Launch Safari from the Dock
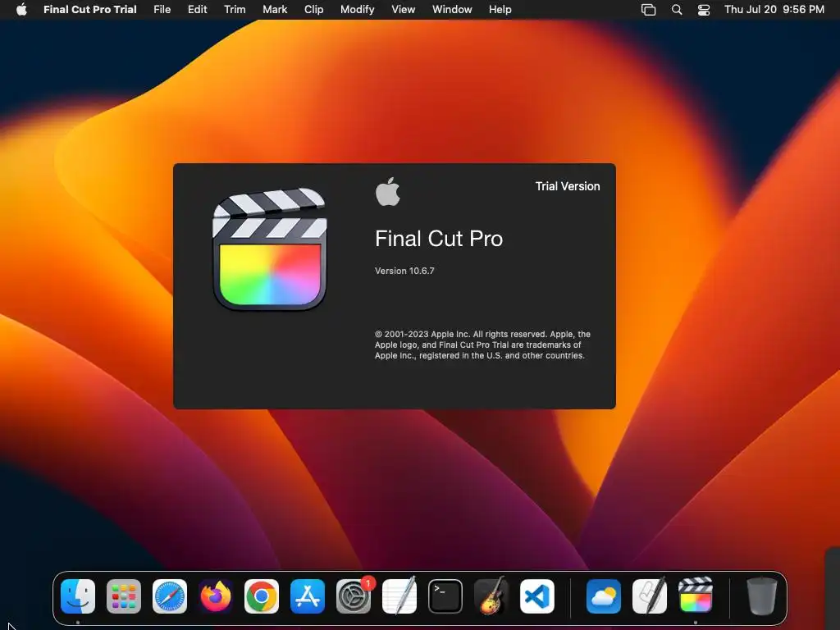The width and height of the screenshot is (840, 630). (x=170, y=596)
